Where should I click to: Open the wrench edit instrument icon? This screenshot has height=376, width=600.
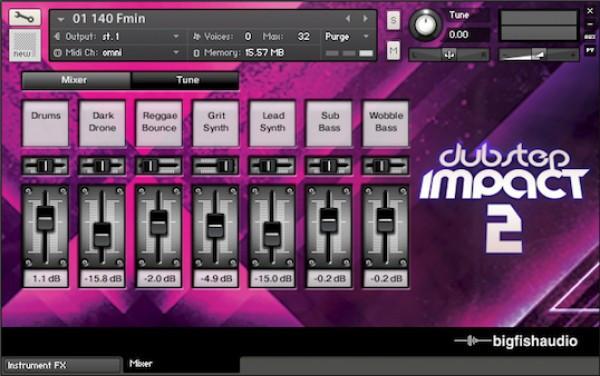point(25,18)
